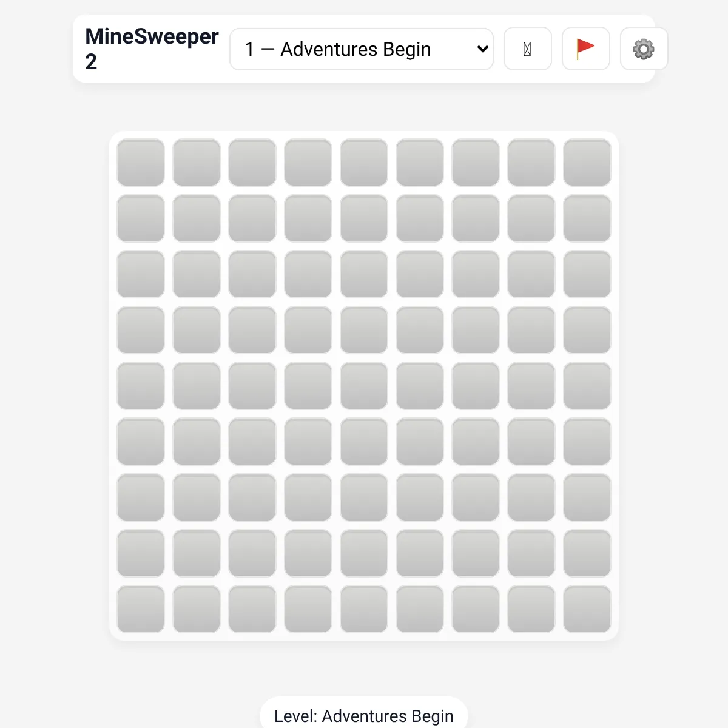Open settings via the gear icon
The height and width of the screenshot is (728, 728).
pyautogui.click(x=644, y=49)
